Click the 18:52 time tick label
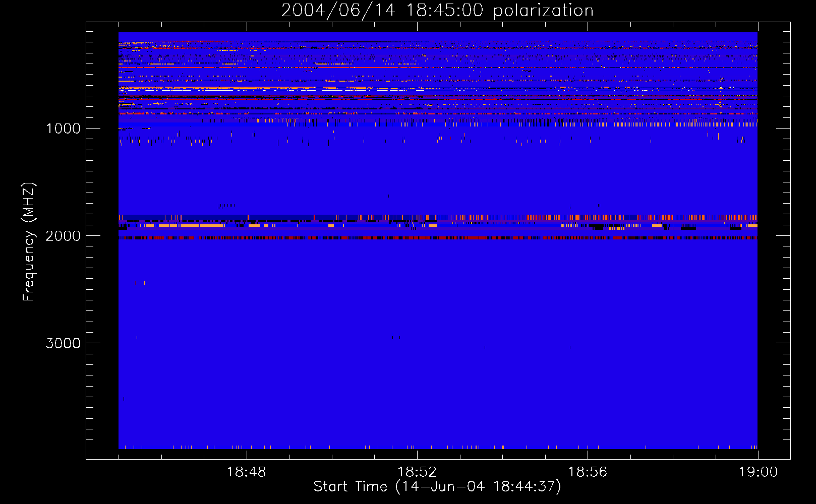 417,472
